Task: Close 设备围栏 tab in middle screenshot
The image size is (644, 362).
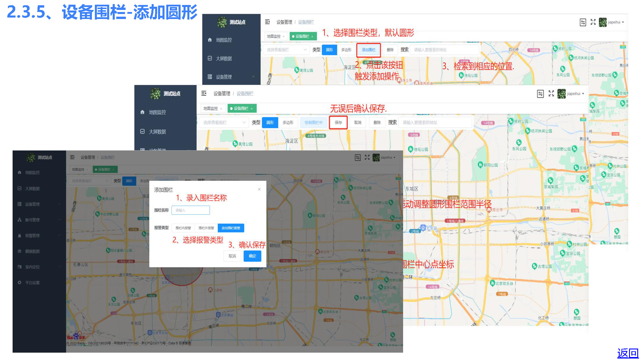Action: (x=251, y=108)
